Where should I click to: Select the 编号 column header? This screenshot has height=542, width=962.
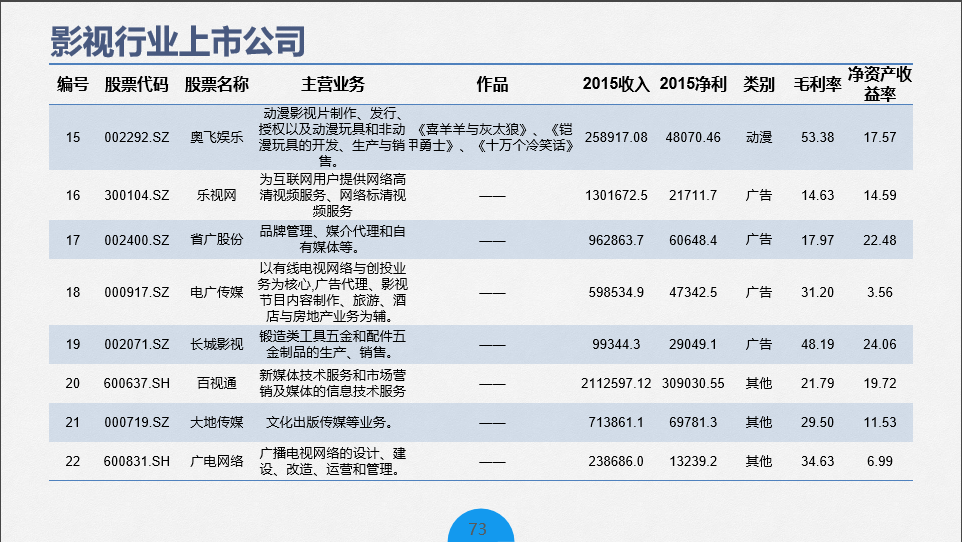pyautogui.click(x=73, y=84)
